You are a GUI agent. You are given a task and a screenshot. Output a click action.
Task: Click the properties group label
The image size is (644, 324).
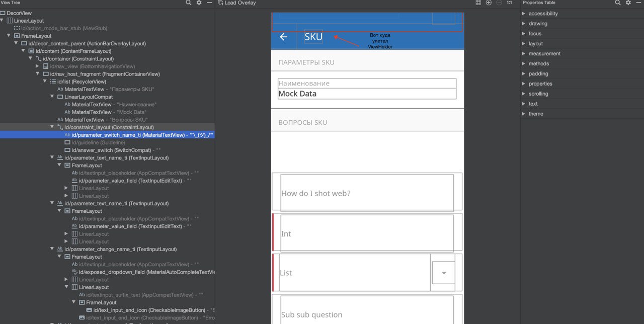click(540, 84)
